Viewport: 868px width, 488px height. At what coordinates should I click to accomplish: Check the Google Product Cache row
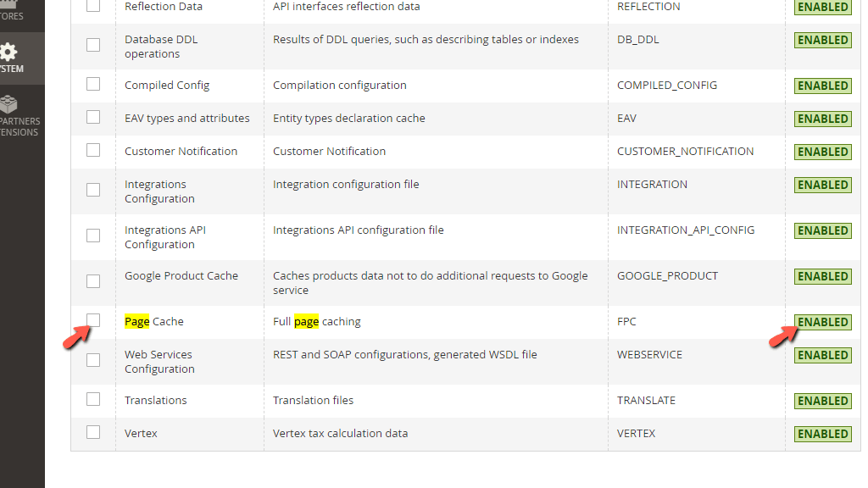pyautogui.click(x=92, y=280)
